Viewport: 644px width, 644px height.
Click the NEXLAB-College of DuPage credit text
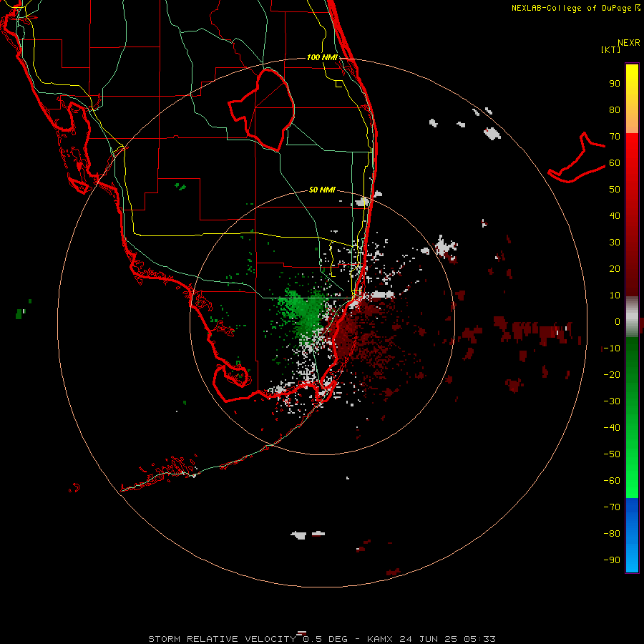tap(571, 8)
